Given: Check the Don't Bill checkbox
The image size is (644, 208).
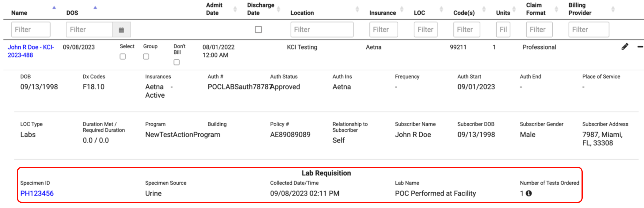Looking at the screenshot, I should (x=177, y=62).
